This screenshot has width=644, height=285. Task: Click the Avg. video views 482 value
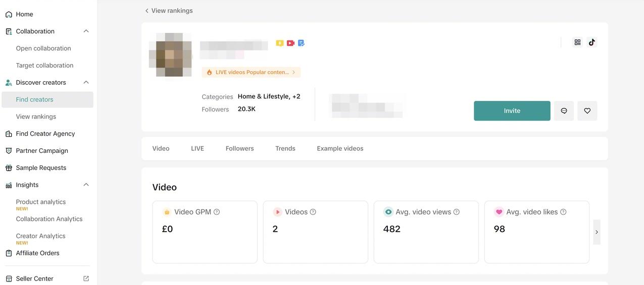[392, 229]
